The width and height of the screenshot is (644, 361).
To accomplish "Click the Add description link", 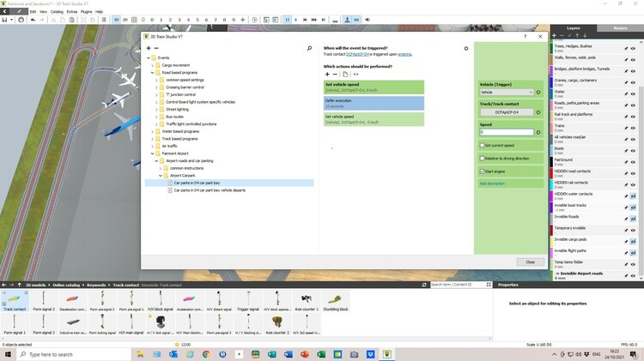I will tap(493, 184).
